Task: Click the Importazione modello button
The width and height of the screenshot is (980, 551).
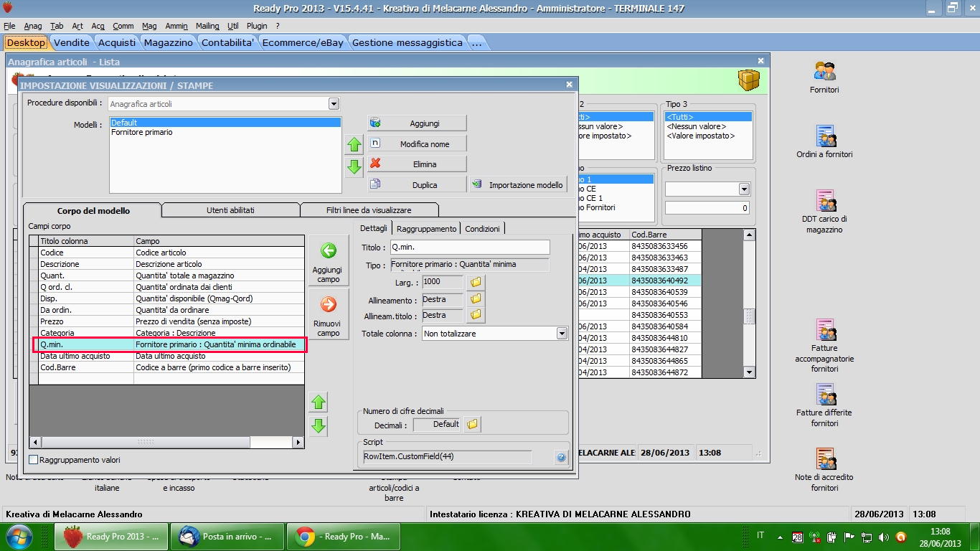Action: [518, 185]
